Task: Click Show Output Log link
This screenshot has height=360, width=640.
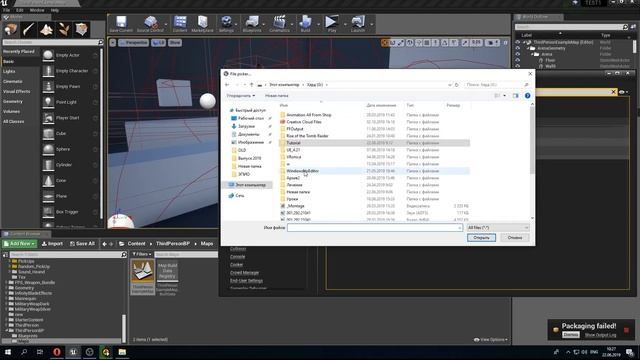Action: click(x=600, y=335)
